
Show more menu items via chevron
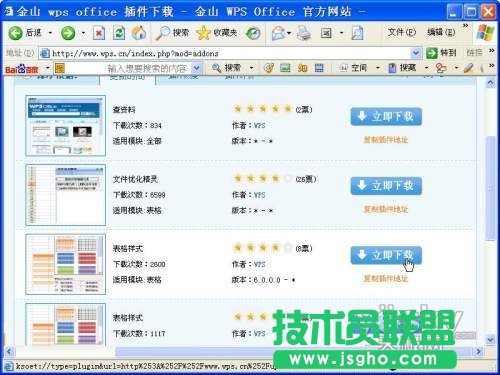(466, 26)
